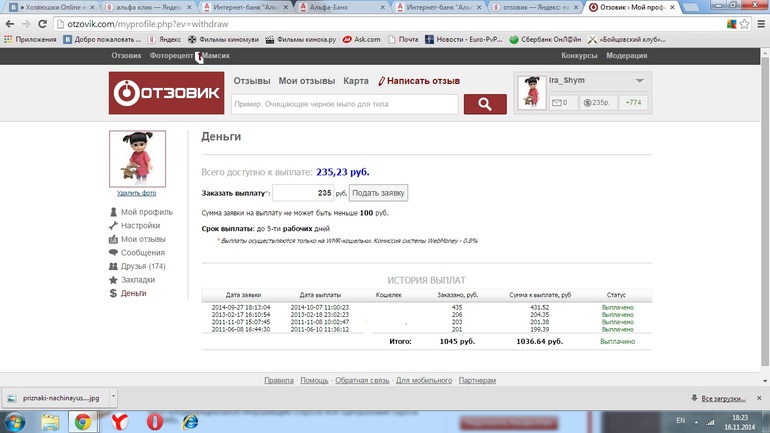Image resolution: width=770 pixels, height=433 pixels.
Task: Click the +774 rating badge
Action: click(x=633, y=103)
